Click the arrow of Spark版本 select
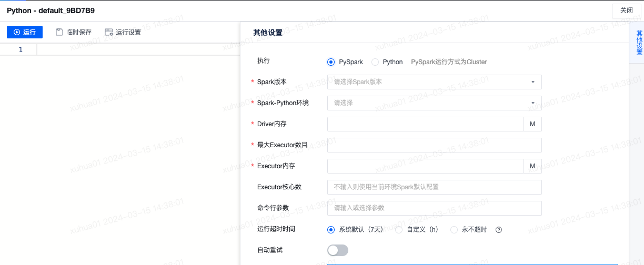 coord(532,82)
